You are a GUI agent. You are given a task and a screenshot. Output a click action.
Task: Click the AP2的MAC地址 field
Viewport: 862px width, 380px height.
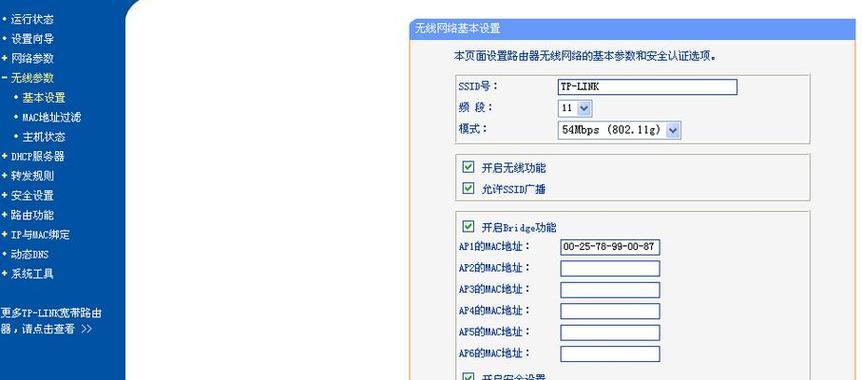[x=610, y=268]
